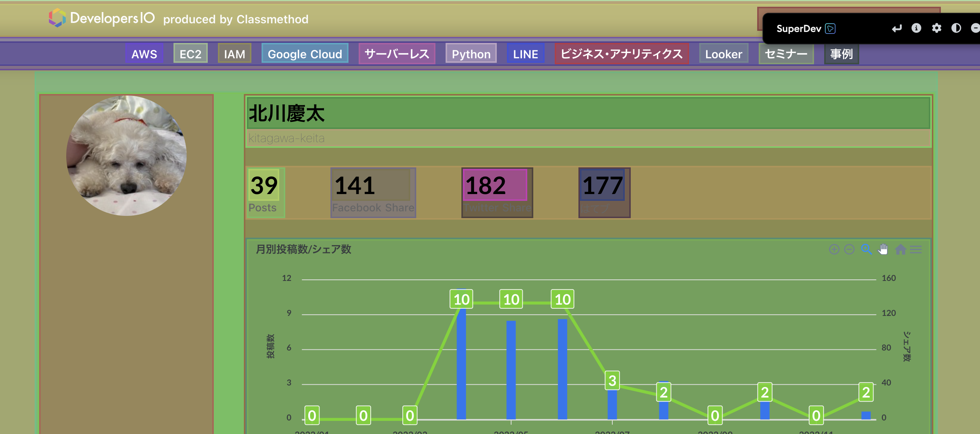This screenshot has width=980, height=434.
Task: Click the "produced by Classmethod" text
Action: 236,19
